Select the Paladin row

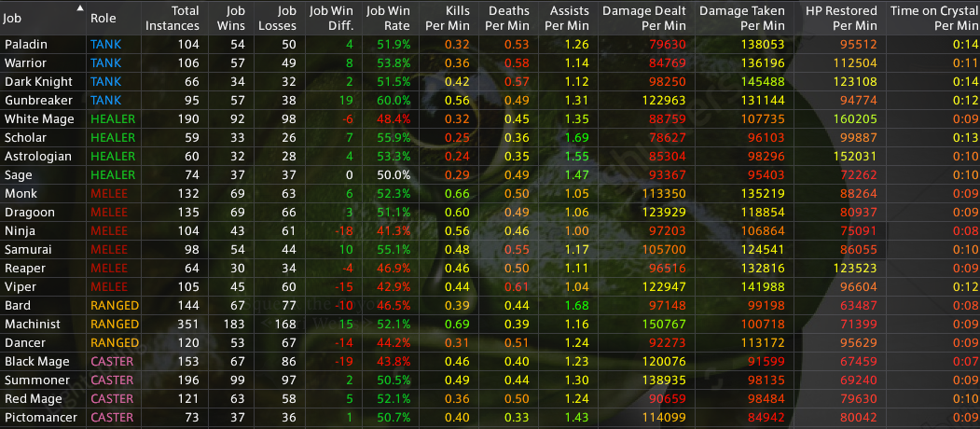pos(490,45)
